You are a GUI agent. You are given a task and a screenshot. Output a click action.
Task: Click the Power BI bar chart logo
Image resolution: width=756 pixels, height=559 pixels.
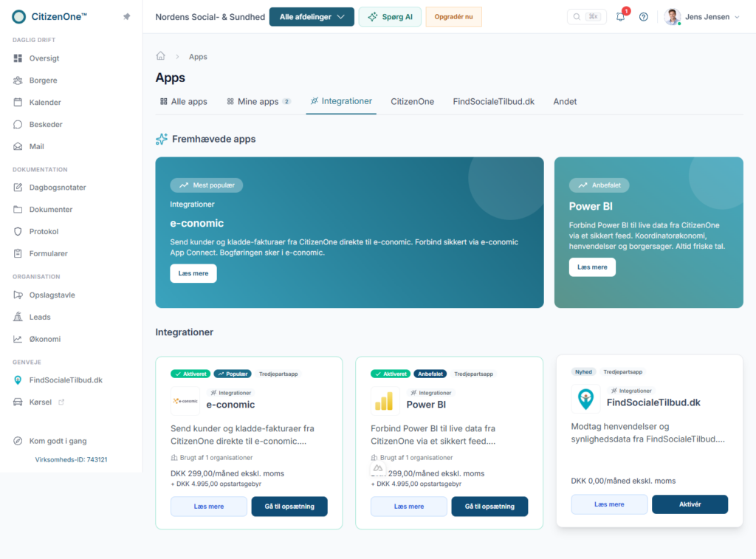click(x=385, y=401)
